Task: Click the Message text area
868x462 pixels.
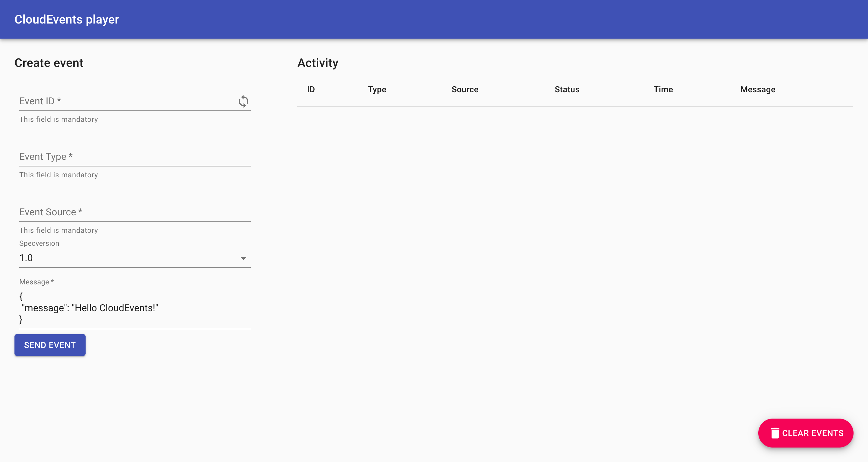Action: [x=134, y=308]
